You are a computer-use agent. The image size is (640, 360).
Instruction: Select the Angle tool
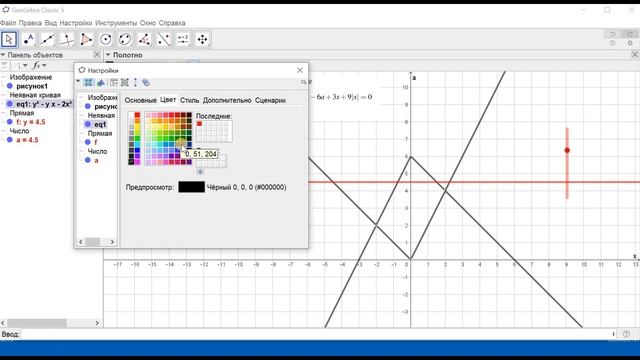pyautogui.click(x=144, y=40)
